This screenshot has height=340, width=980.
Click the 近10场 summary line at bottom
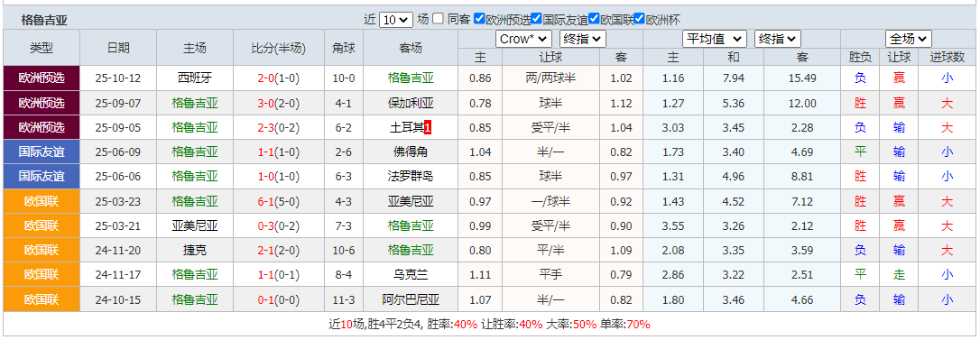point(489,325)
